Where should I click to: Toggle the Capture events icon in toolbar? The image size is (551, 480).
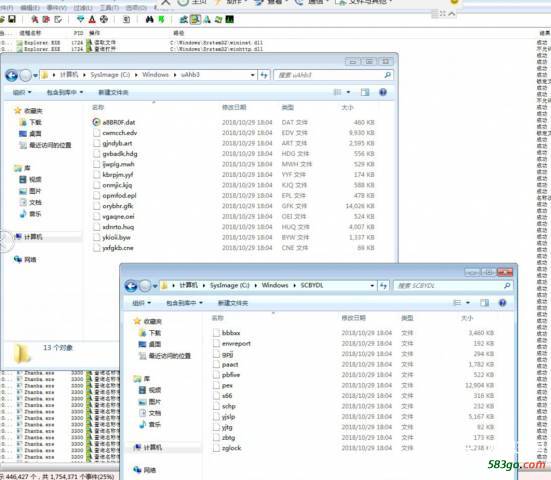click(x=35, y=19)
